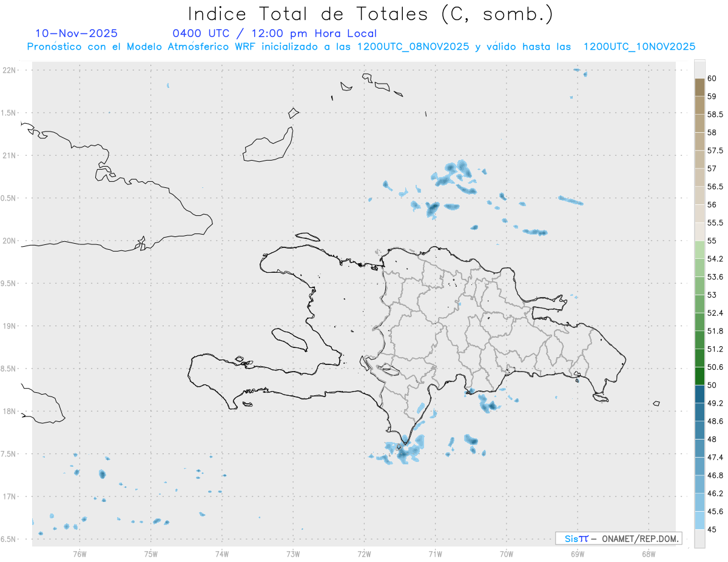Click the '59' value on the color scale
728x562 pixels.
pyautogui.click(x=712, y=96)
